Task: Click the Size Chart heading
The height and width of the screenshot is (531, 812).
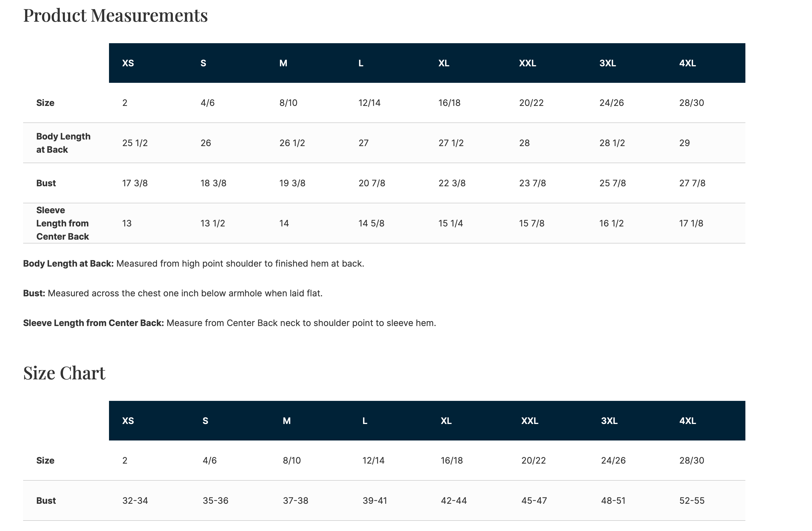Action: (64, 373)
